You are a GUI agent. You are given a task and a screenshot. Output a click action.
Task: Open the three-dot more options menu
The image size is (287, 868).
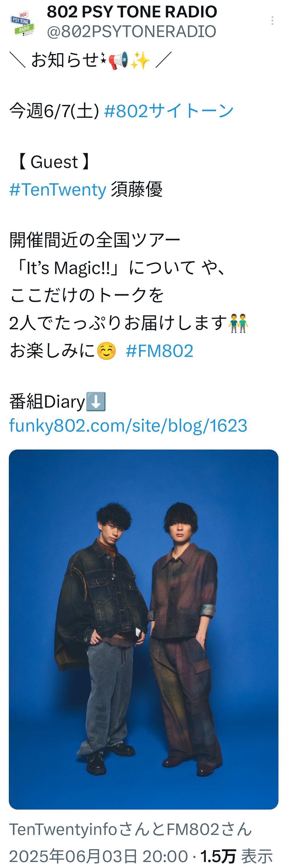272,21
